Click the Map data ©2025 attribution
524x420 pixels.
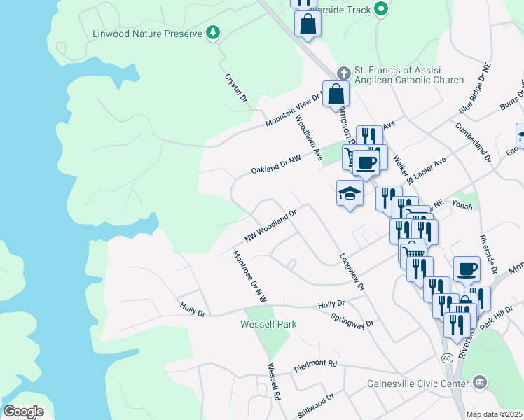(495, 414)
